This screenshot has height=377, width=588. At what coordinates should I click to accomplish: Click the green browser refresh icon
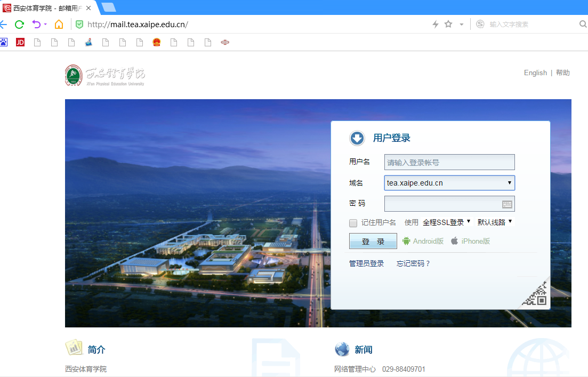[x=19, y=24]
